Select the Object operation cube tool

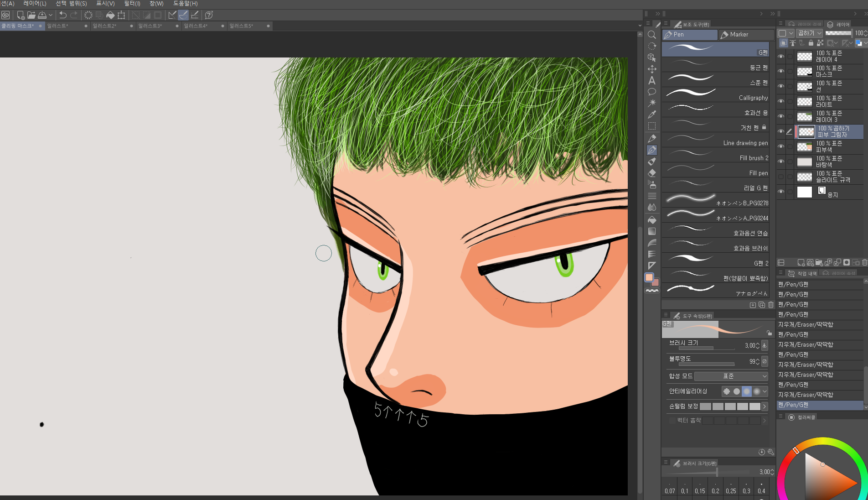click(652, 57)
